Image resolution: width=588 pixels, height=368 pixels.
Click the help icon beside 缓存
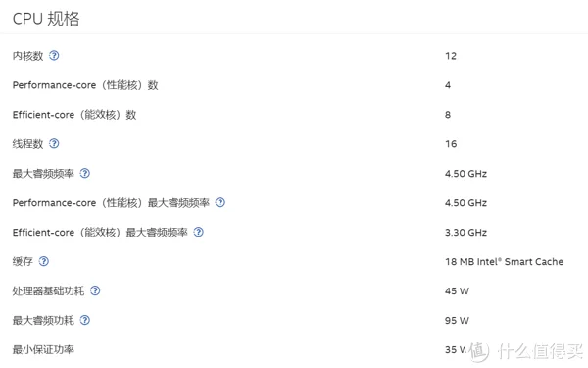coord(44,261)
